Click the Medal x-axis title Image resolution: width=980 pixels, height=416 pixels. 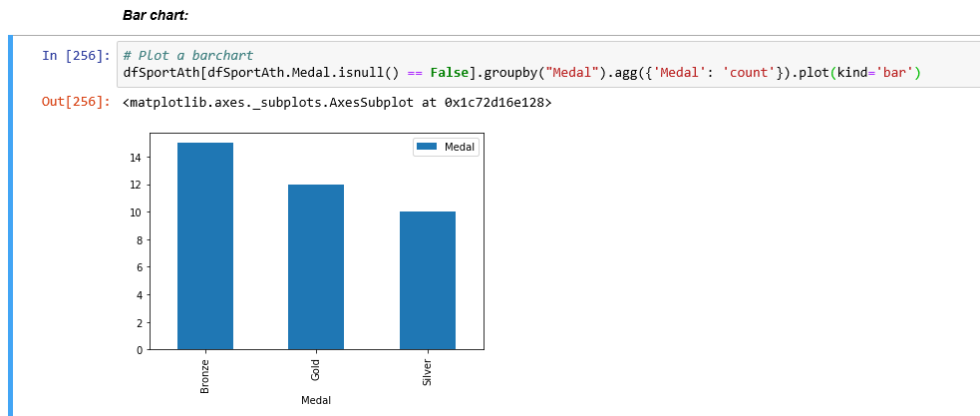pos(316,401)
